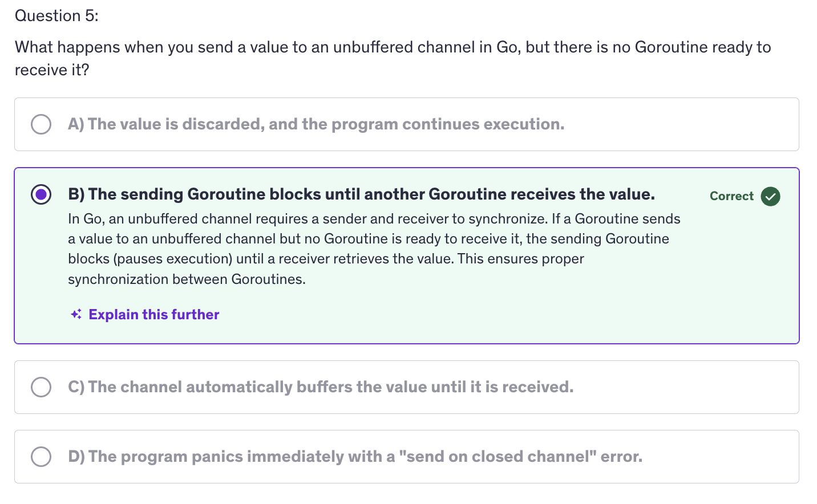Viewport: 817px width, 504px height.
Task: Pick the radio button for option D
Action: coord(41,457)
